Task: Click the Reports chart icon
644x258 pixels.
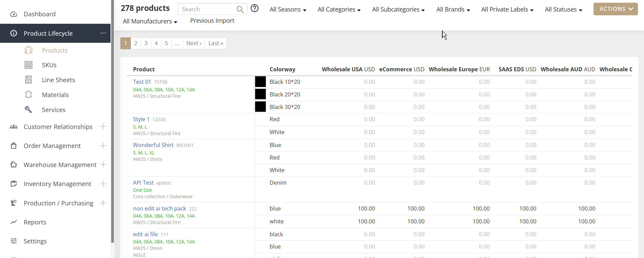Action: point(14,222)
